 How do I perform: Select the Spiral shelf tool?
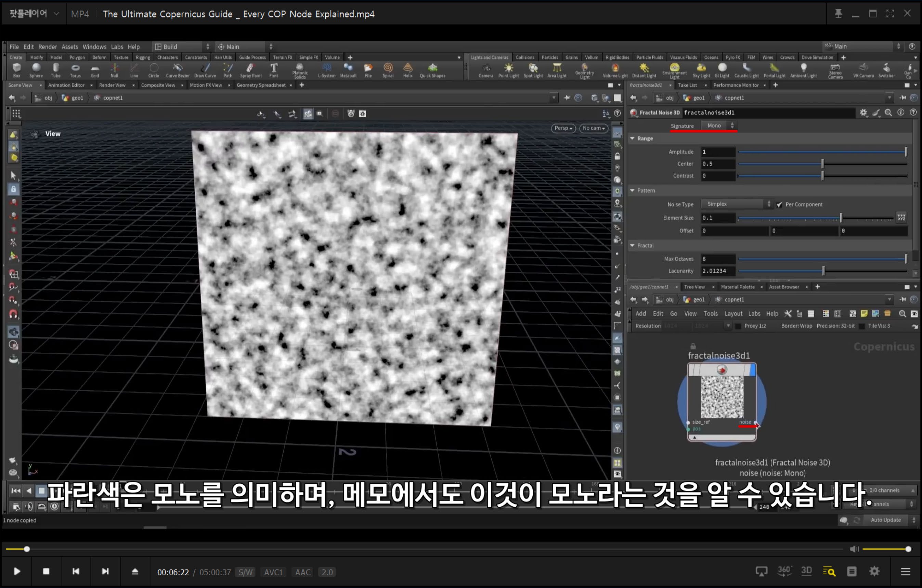[388, 70]
